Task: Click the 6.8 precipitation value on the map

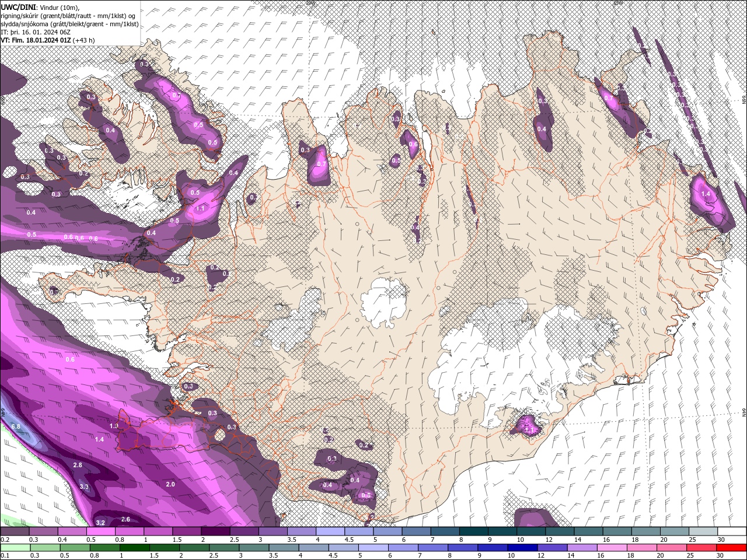Action: click(16, 426)
